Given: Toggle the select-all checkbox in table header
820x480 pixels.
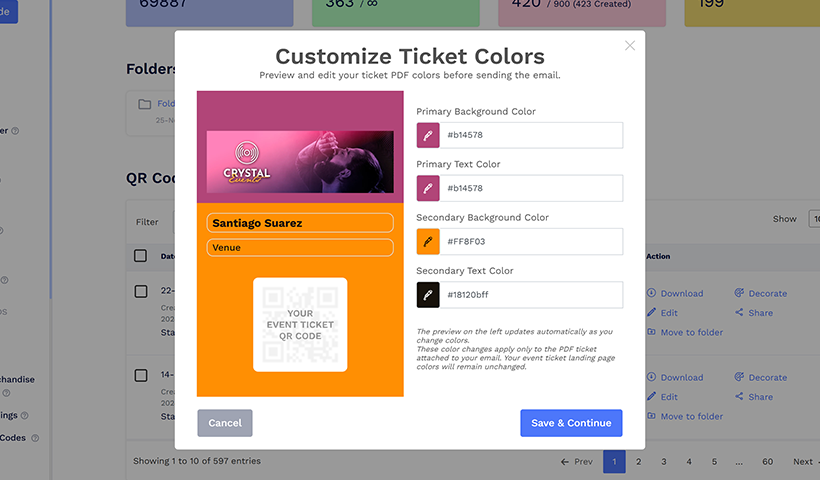Looking at the screenshot, I should 141,256.
